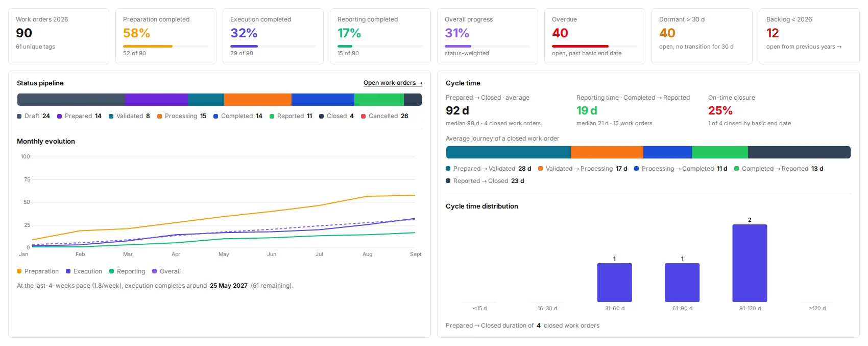Click the Processing → Completed journey segment
Screen dimensions: 868x346
(x=667, y=152)
